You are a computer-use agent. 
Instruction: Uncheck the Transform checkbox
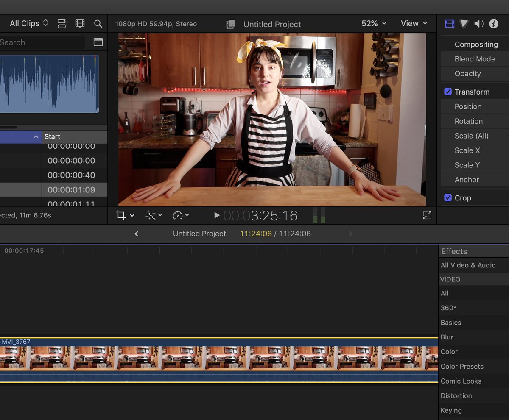448,92
